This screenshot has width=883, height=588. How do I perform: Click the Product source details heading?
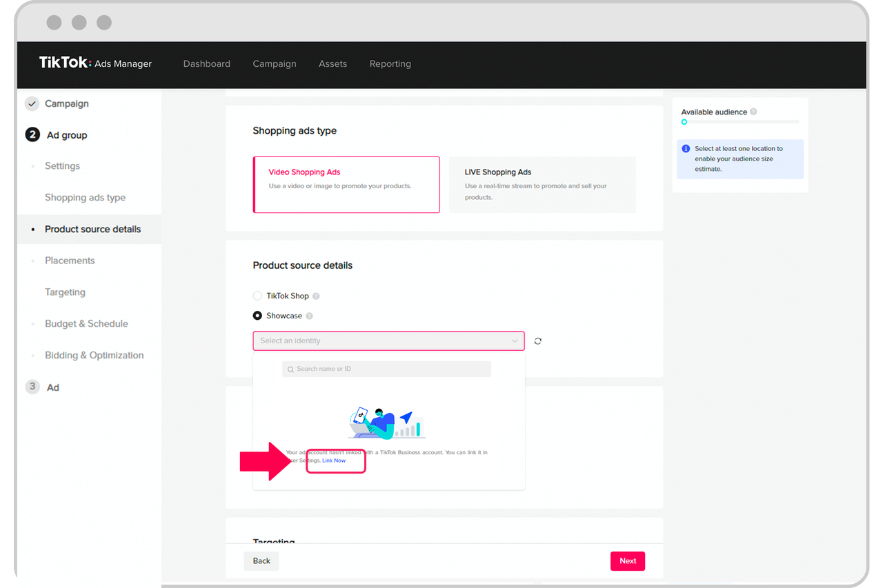[302, 265]
